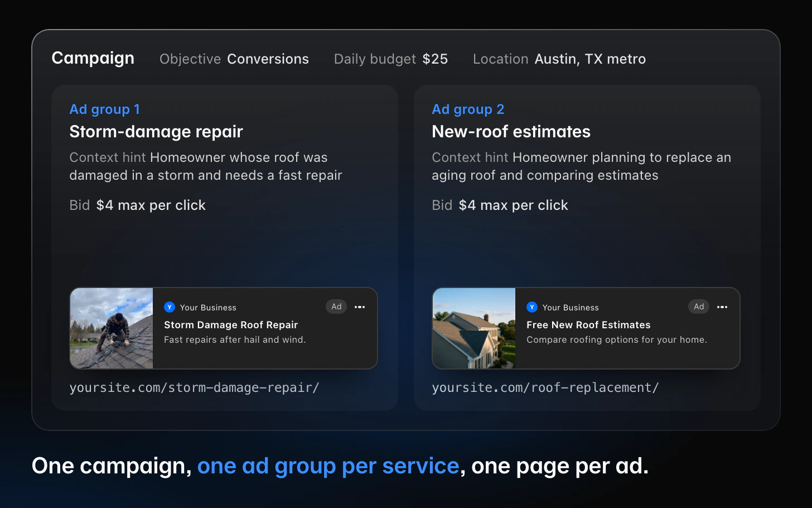Click the Your Business name in Storm Damage ad
The image size is (812, 508).
(x=208, y=308)
